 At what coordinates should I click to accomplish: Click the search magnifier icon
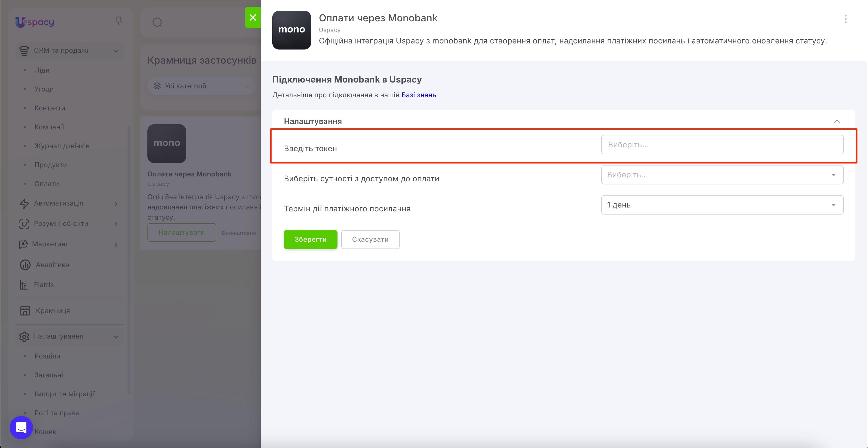coord(157,23)
